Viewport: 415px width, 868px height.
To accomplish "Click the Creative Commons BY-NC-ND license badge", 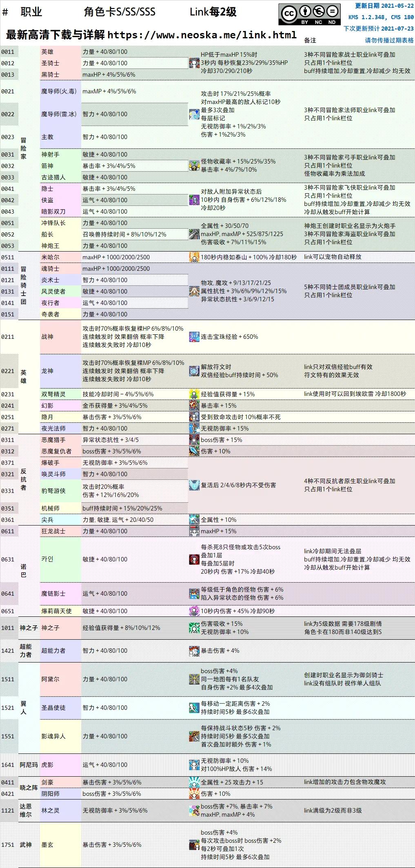I will pos(309,15).
